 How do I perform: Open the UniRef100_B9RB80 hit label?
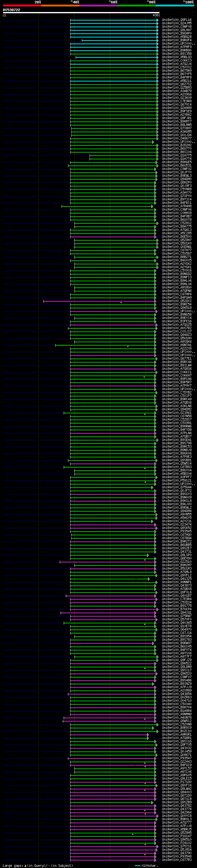point(177,50)
